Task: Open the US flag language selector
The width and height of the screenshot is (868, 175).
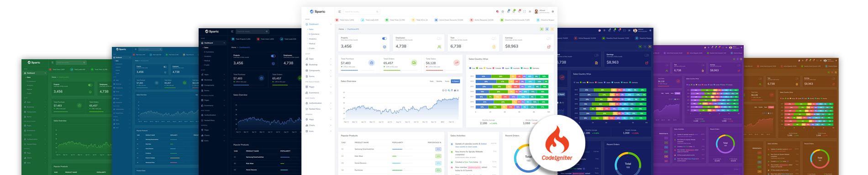Action: coord(497,11)
